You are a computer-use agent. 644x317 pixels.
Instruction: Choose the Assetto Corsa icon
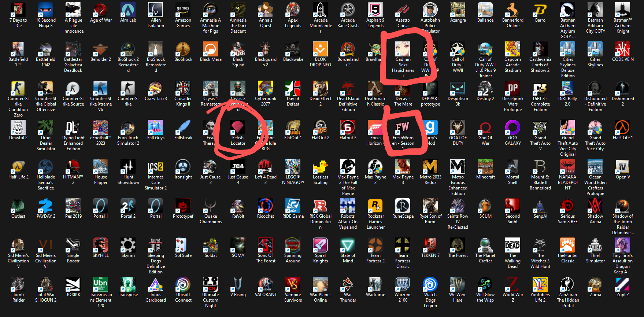click(x=403, y=10)
